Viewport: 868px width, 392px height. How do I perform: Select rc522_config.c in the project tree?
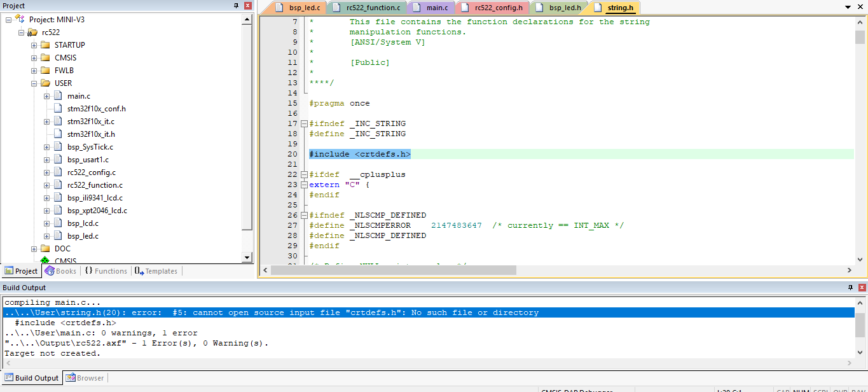[x=92, y=172]
